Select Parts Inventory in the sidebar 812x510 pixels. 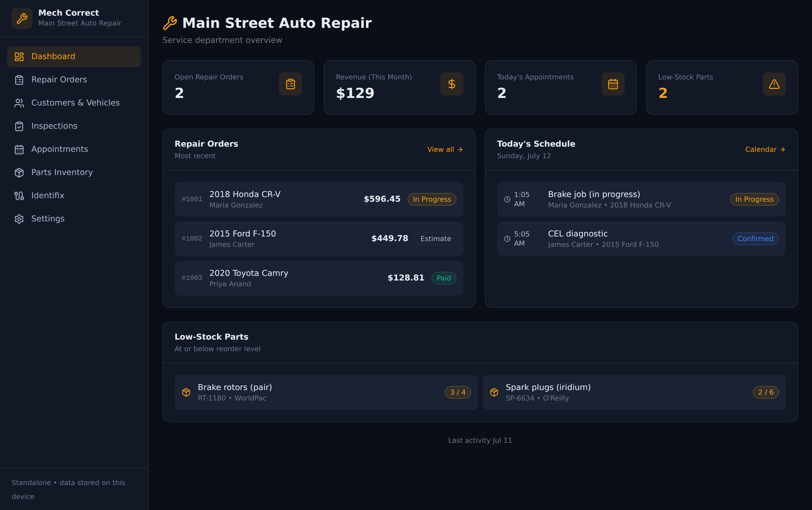(x=74, y=172)
